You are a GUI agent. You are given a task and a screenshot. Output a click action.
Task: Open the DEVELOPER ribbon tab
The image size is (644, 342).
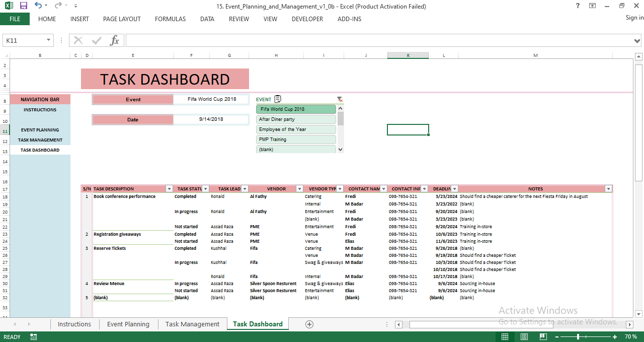[x=307, y=19]
